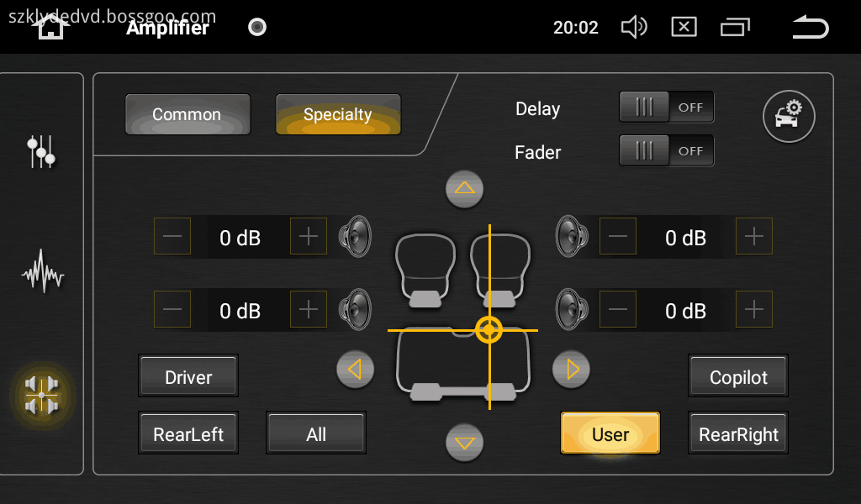Click the Fader label
The height and width of the screenshot is (504, 861).
tap(537, 152)
